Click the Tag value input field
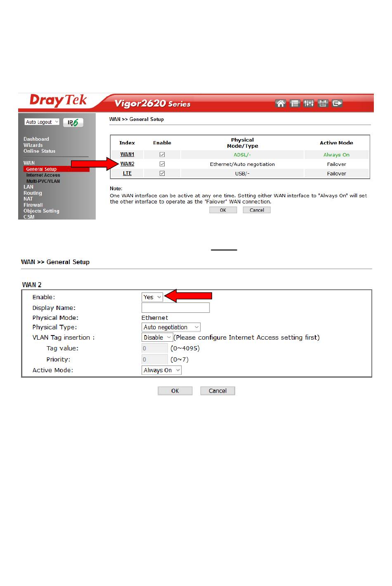This screenshot has width=392, height=586. [x=155, y=348]
